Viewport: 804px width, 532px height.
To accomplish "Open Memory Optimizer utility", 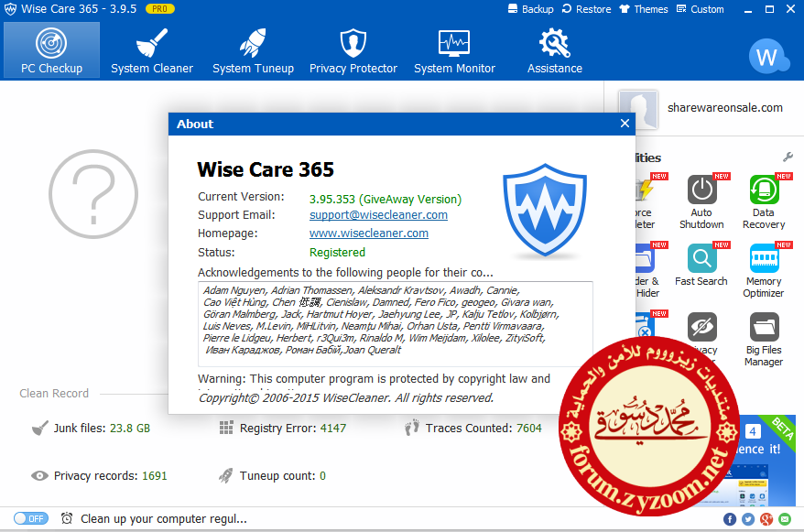I will [764, 271].
